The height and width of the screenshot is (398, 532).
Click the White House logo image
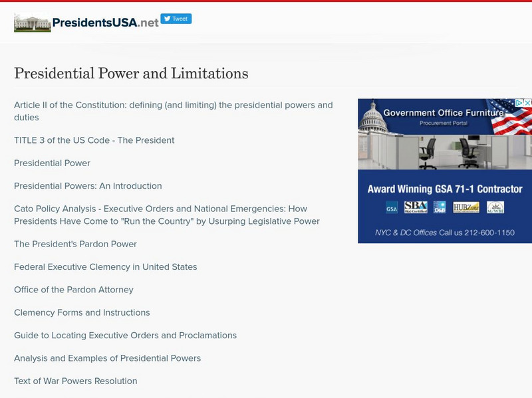[x=32, y=23]
